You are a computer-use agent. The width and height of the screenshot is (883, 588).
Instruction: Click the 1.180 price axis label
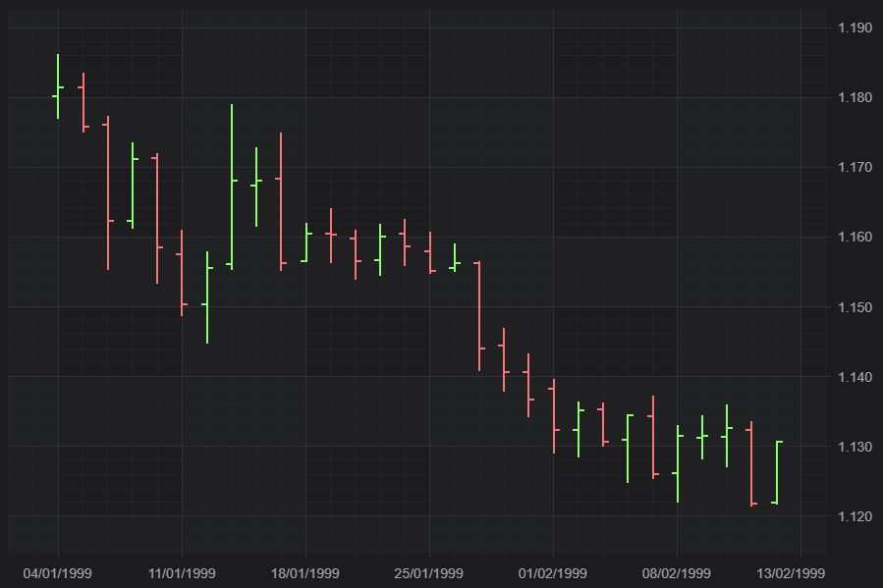(855, 97)
